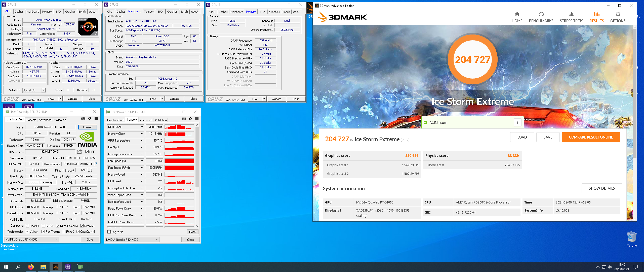
Task: Refresh sensors in GPU-Z Sensors window
Action: (190, 119)
